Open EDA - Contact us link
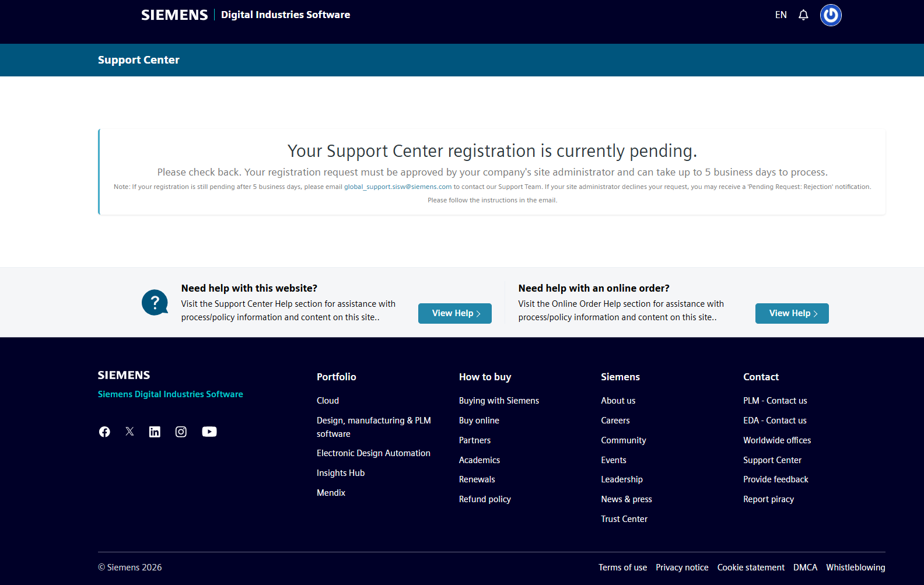This screenshot has height=585, width=924. coord(775,421)
